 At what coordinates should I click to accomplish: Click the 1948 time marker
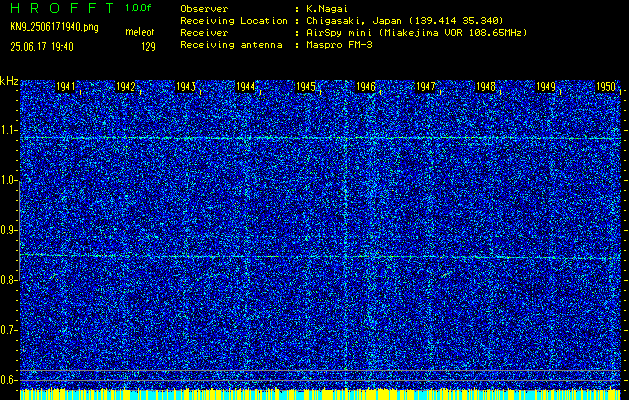486,87
